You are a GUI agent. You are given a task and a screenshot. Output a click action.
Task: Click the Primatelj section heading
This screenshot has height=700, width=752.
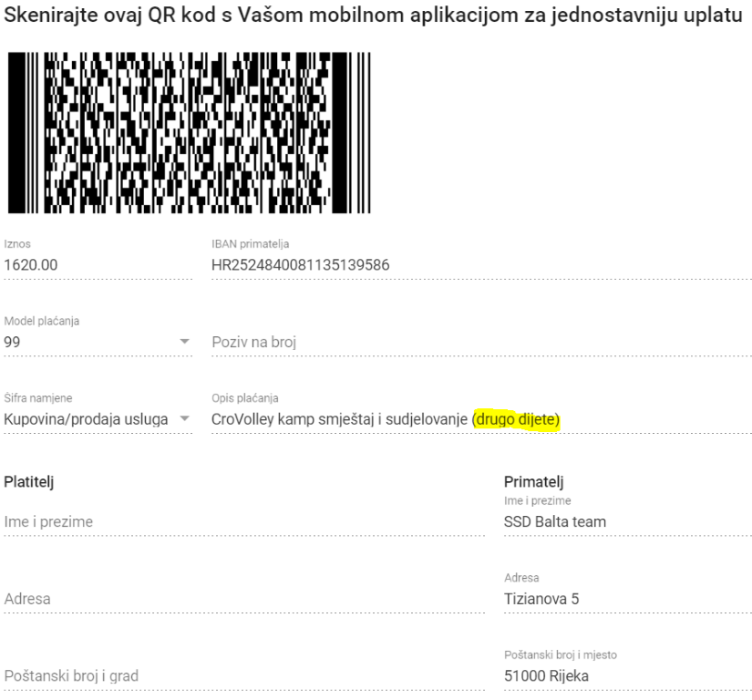534,482
